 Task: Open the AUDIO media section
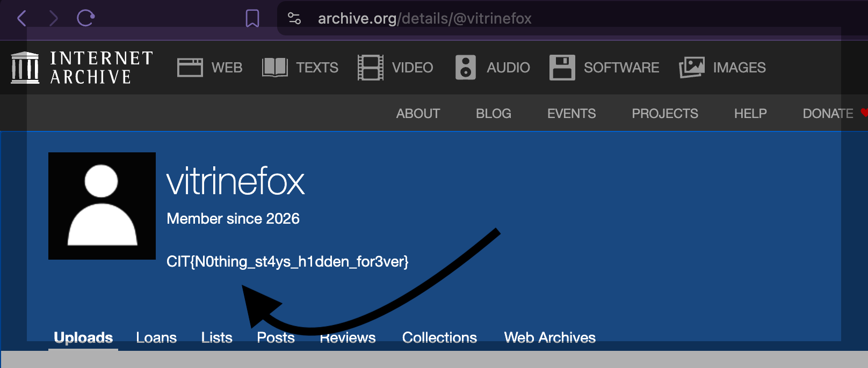click(508, 68)
